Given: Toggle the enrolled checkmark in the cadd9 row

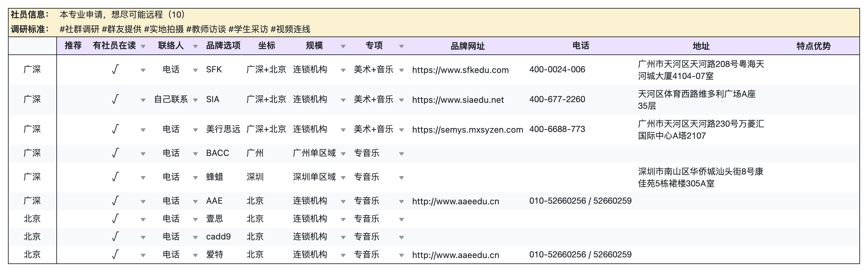Looking at the screenshot, I should [115, 237].
